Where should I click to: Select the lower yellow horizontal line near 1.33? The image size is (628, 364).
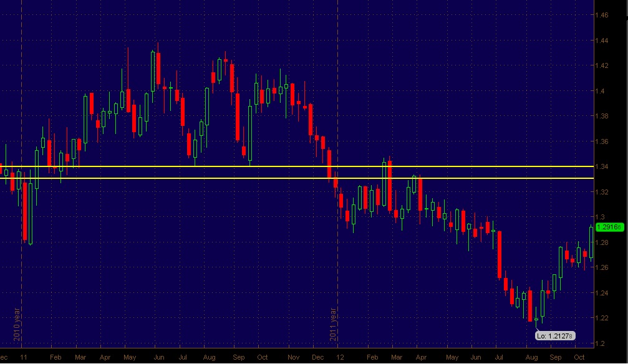[x=297, y=178]
